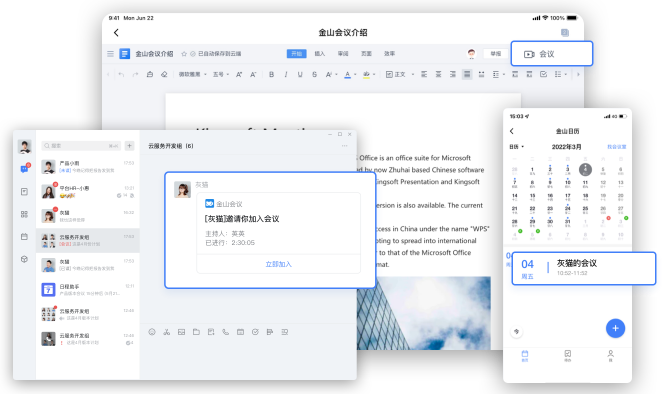This screenshot has width=665, height=394.
Task: Decrease font size with the smaller A icon
Action: tap(253, 75)
